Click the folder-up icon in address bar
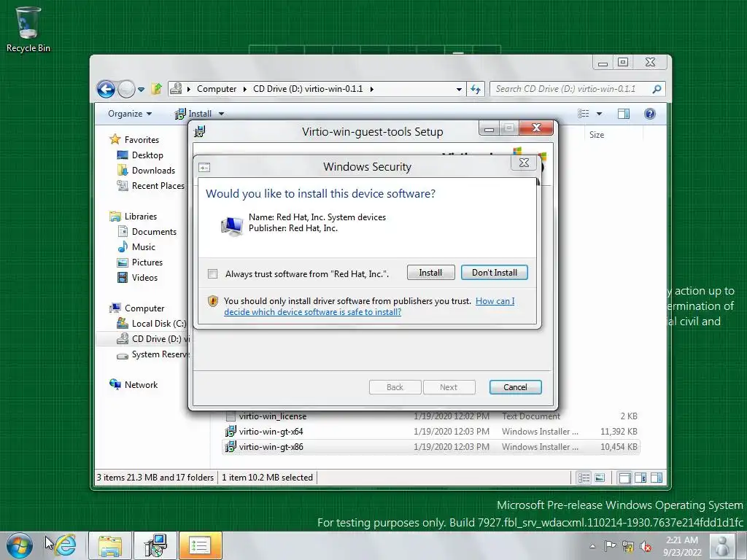Viewport: 747px width, 560px height. [156, 88]
